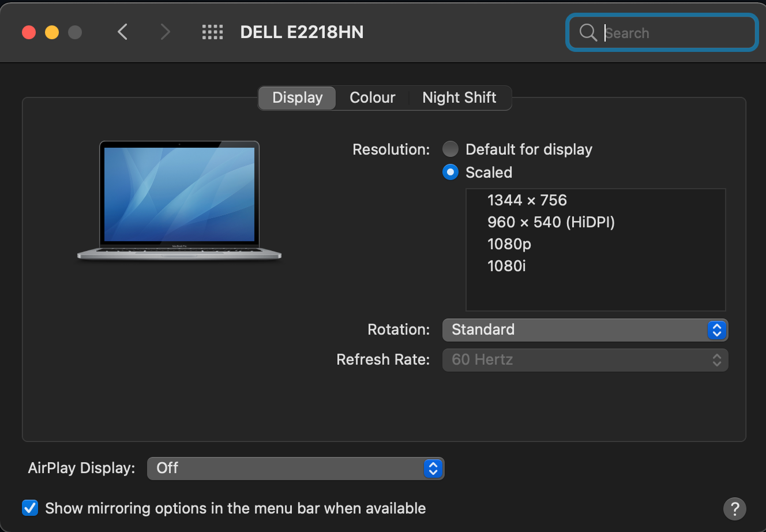
Task: Click the forward navigation arrow icon
Action: 165,32
